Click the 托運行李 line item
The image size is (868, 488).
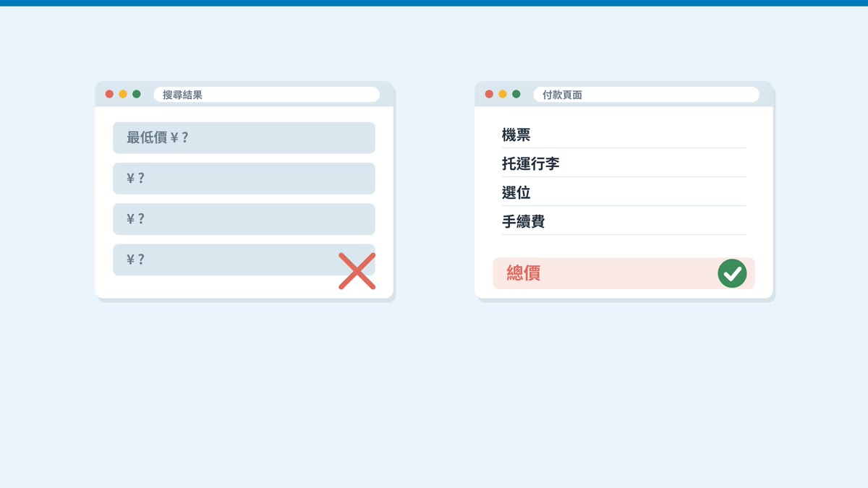(624, 163)
